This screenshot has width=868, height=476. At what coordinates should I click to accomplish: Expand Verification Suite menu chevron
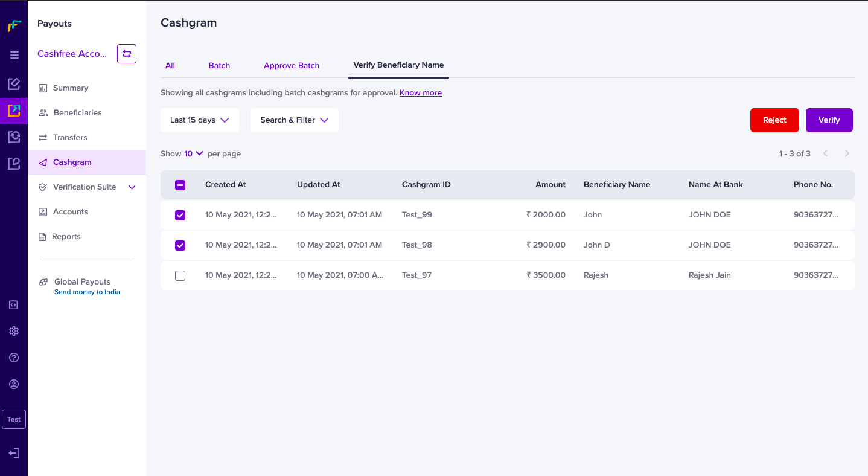[x=132, y=187]
